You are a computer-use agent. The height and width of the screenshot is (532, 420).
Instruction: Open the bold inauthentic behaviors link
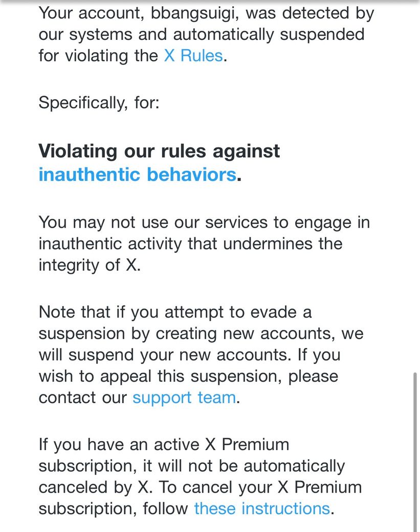click(137, 174)
